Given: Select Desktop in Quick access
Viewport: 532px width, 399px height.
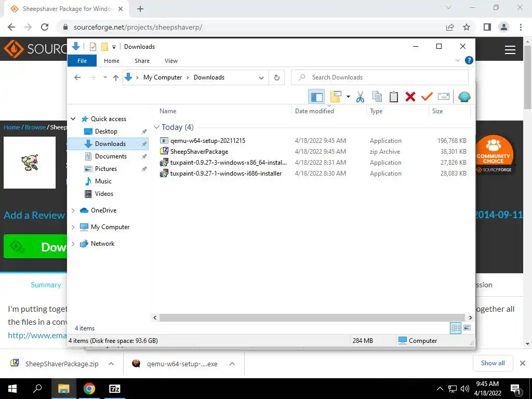Looking at the screenshot, I should pyautogui.click(x=106, y=131).
